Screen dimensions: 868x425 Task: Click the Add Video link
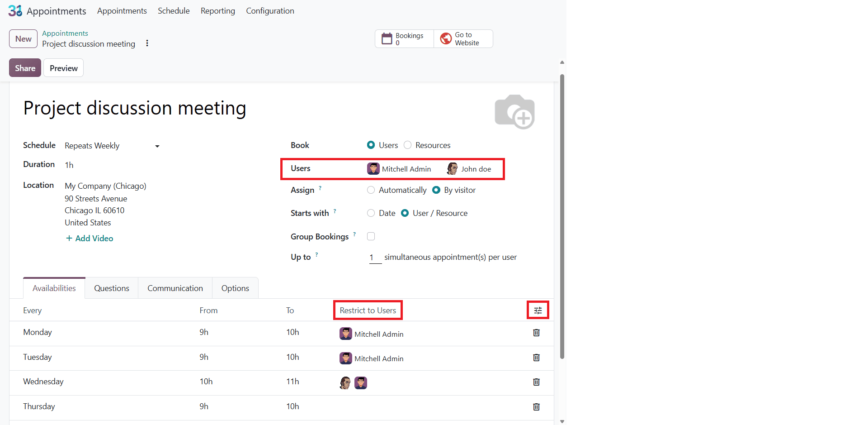[x=90, y=239]
